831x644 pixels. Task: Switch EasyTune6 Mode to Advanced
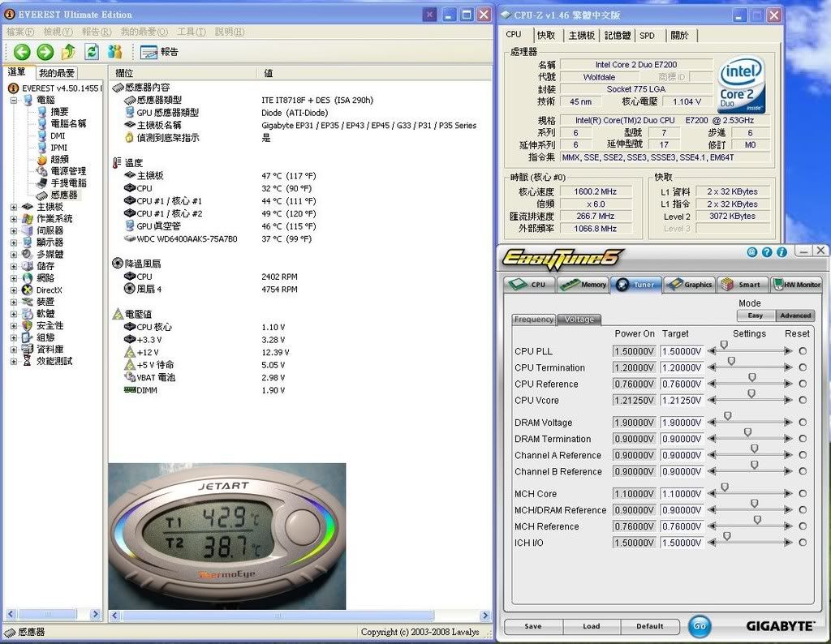(795, 316)
